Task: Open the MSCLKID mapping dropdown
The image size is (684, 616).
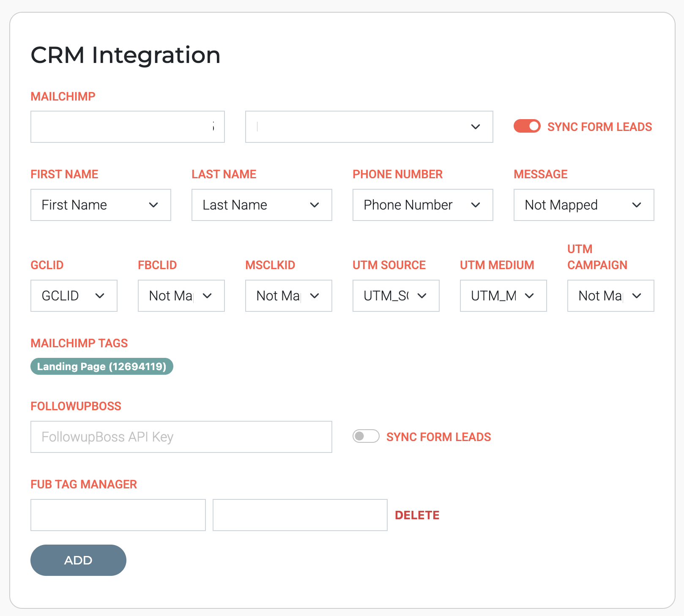Action: coord(289,296)
